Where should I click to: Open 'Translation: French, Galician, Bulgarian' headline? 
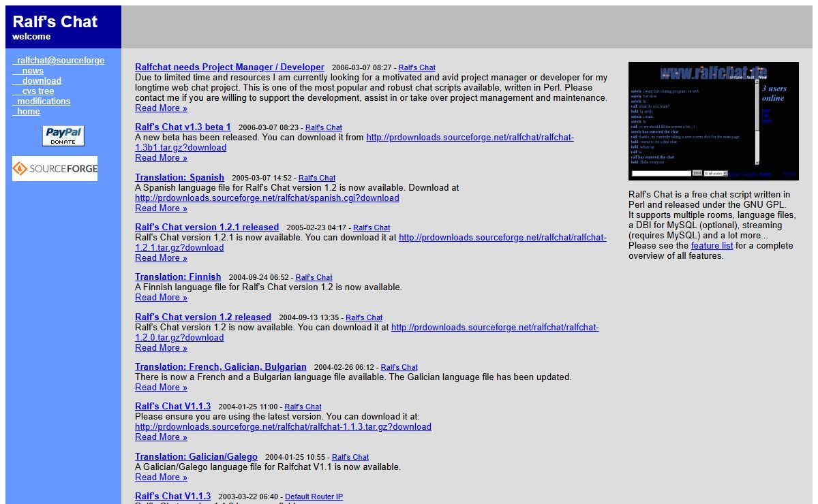[x=221, y=366]
